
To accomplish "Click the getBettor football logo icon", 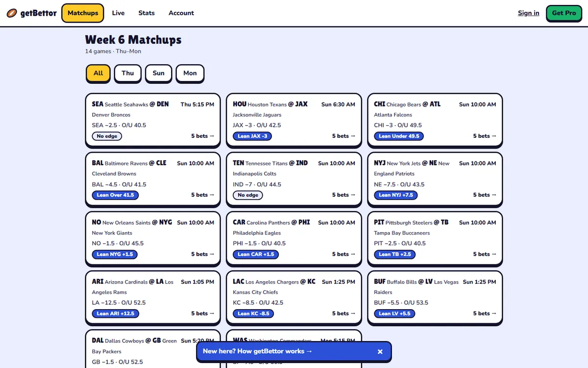I will (12, 13).
